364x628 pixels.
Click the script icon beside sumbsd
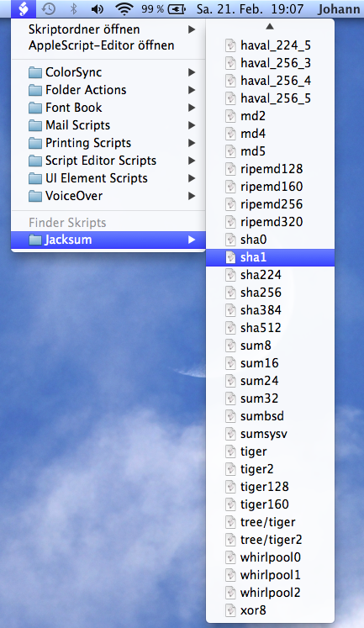point(230,416)
